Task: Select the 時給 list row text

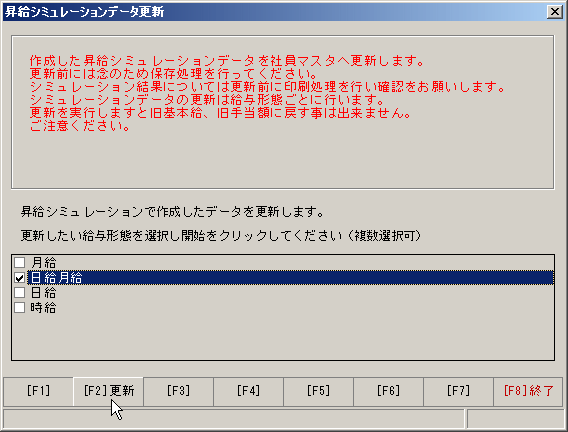Action: point(43,308)
